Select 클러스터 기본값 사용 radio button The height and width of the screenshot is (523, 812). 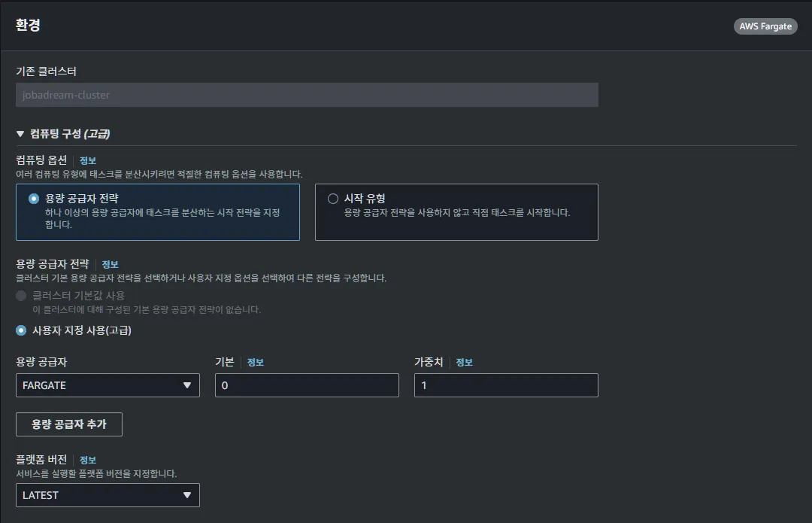(x=21, y=296)
